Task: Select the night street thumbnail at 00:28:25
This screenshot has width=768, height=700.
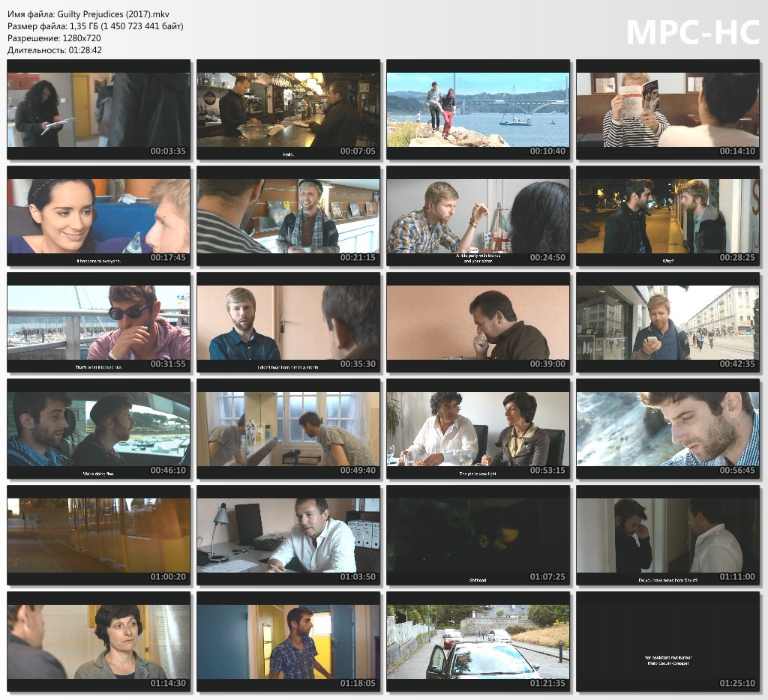Action: [x=667, y=216]
